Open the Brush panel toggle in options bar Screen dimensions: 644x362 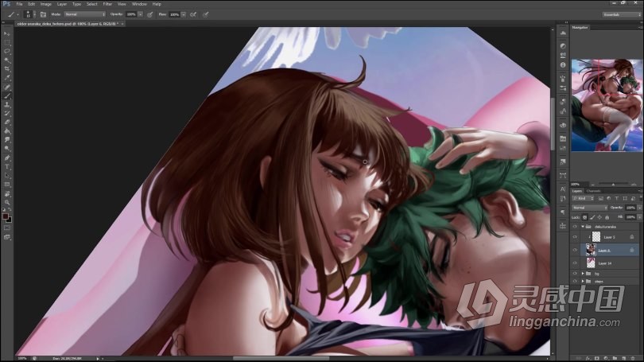point(43,14)
